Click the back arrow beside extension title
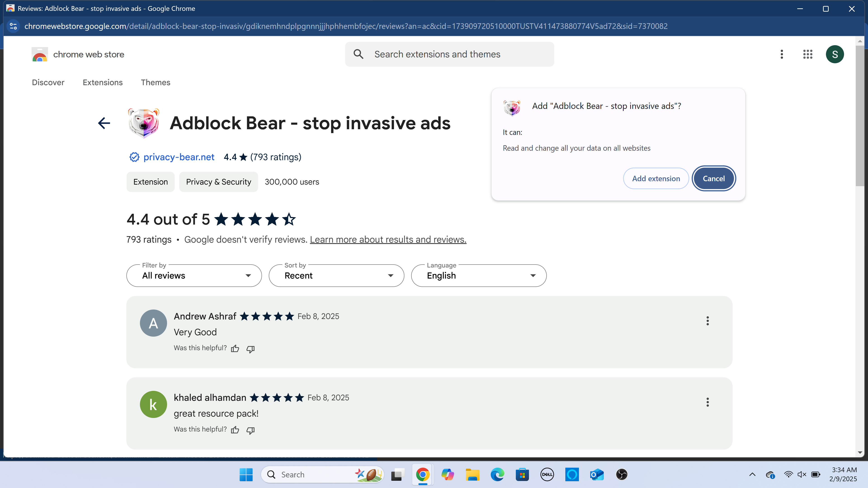868x488 pixels. point(104,123)
